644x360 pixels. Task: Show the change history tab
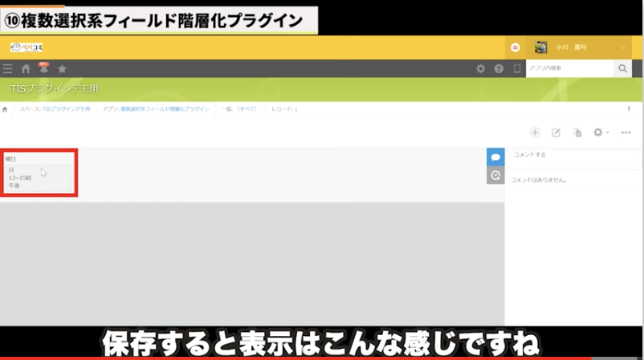[495, 175]
